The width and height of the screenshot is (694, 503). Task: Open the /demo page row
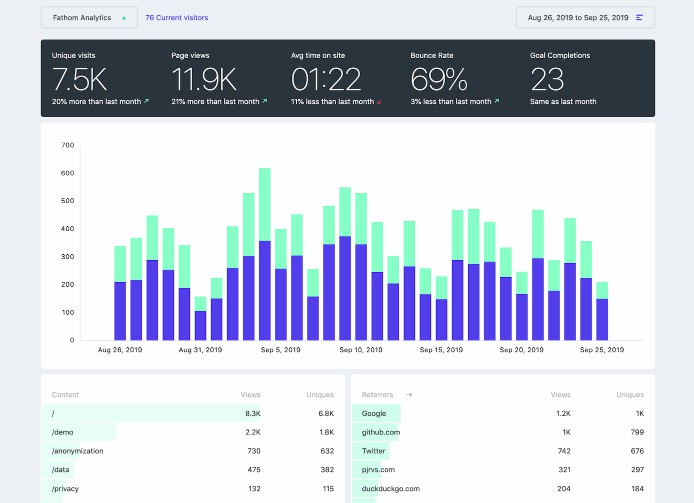pos(62,432)
